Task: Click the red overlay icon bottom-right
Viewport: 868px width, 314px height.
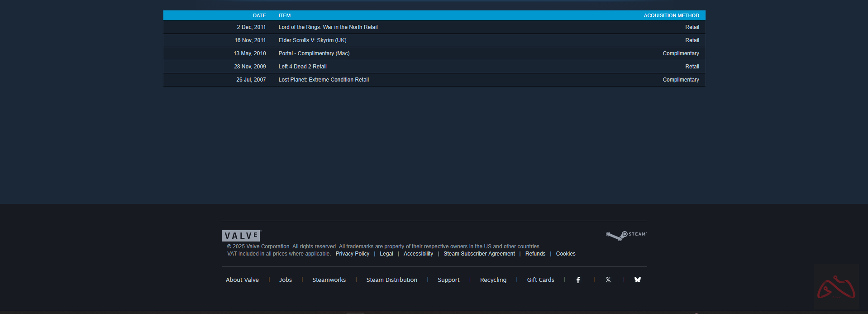Action: (836, 287)
